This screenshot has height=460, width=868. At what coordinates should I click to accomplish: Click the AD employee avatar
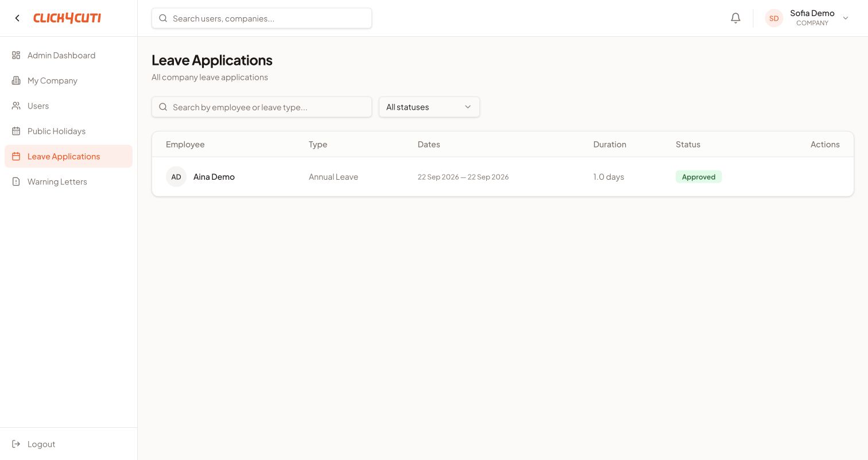tap(176, 177)
